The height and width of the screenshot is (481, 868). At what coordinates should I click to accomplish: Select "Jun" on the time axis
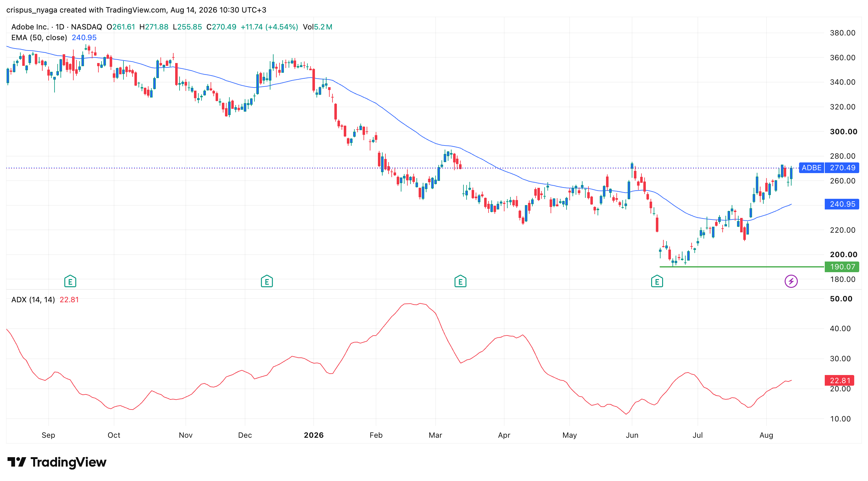click(x=632, y=435)
